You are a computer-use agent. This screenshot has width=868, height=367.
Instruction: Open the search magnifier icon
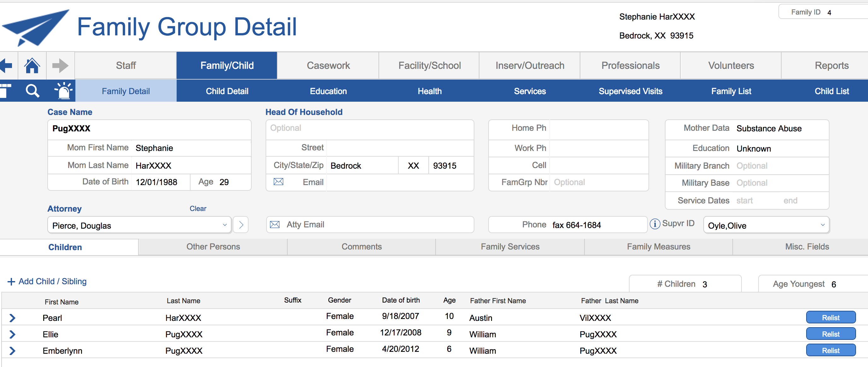coord(32,91)
